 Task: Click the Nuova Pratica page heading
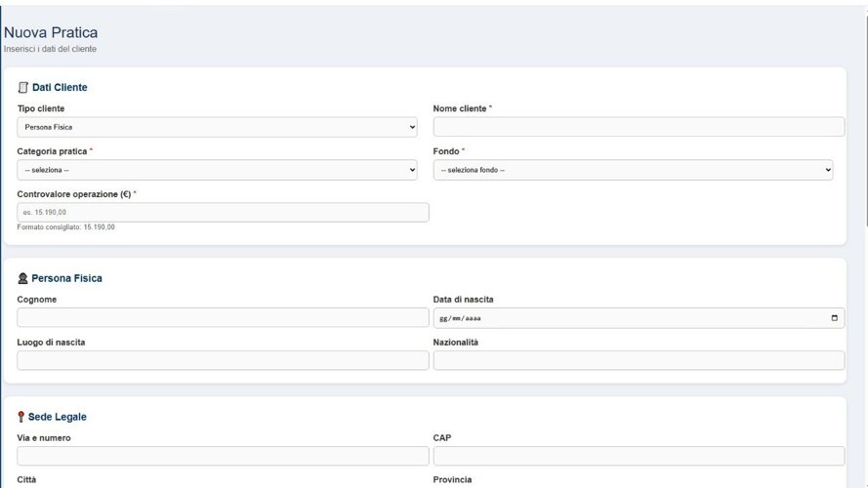51,32
